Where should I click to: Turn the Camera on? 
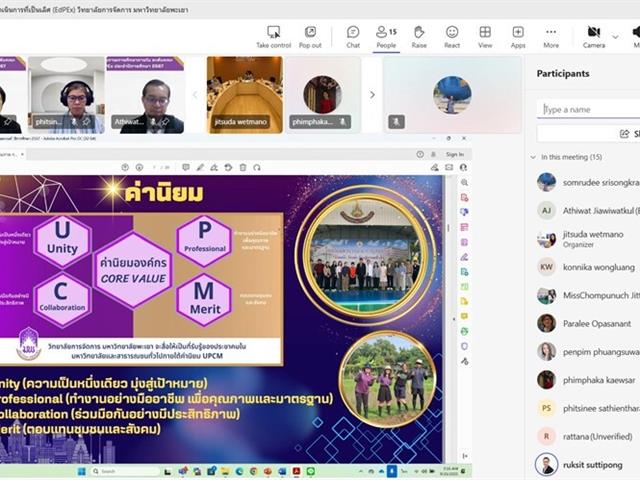593,36
